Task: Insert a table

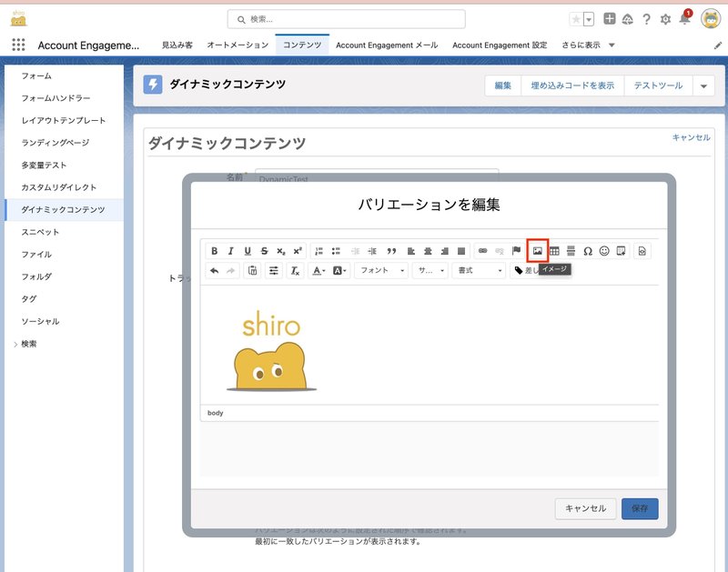Action: click(x=554, y=251)
